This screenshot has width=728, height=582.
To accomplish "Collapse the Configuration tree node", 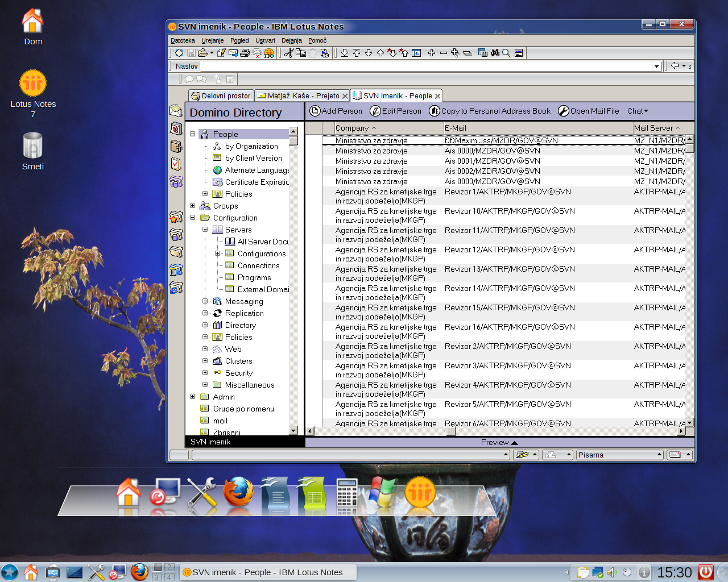I will (192, 218).
